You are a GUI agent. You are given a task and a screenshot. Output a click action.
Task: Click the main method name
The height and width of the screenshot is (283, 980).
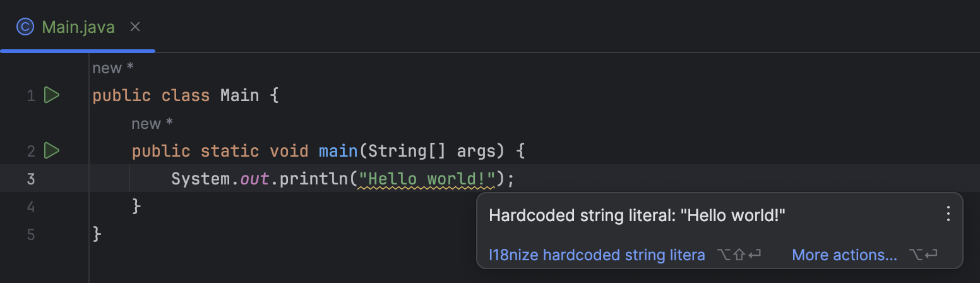338,151
